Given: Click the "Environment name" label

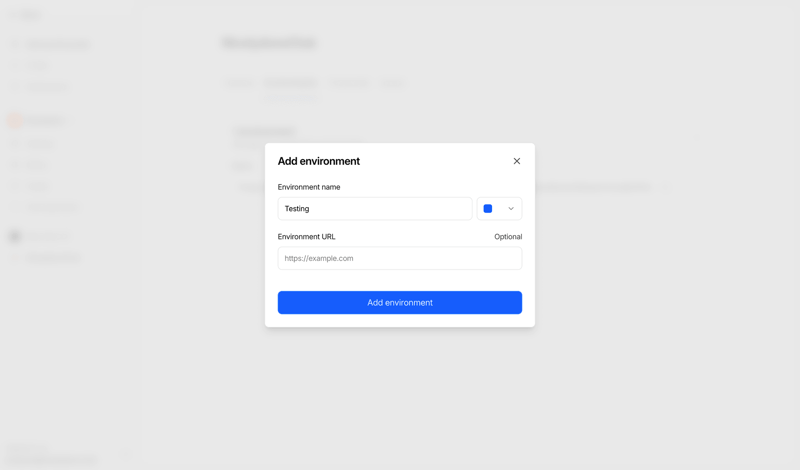Looking at the screenshot, I should [309, 187].
